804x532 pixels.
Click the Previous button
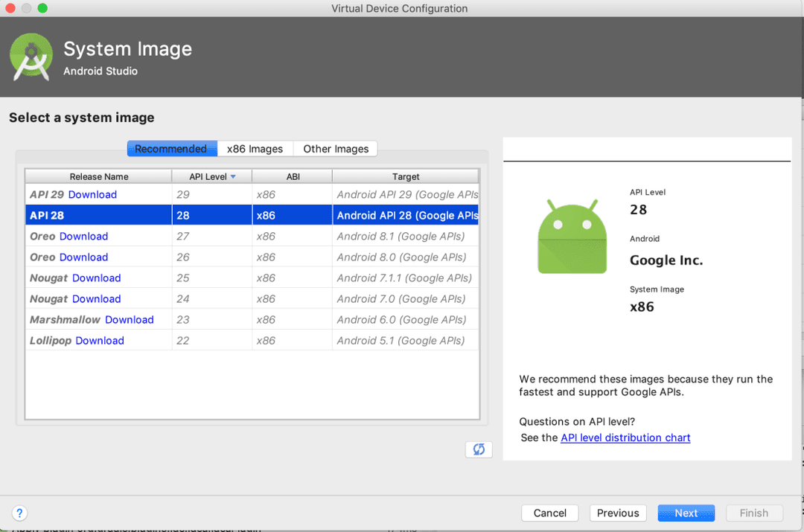click(618, 513)
